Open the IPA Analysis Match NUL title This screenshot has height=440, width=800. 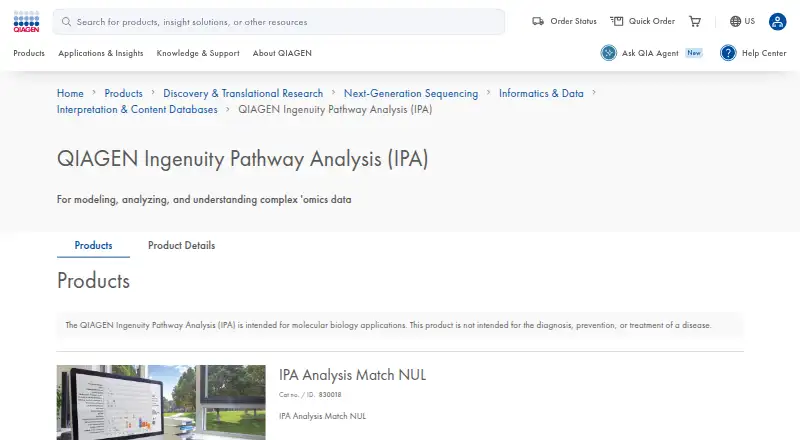click(x=352, y=375)
